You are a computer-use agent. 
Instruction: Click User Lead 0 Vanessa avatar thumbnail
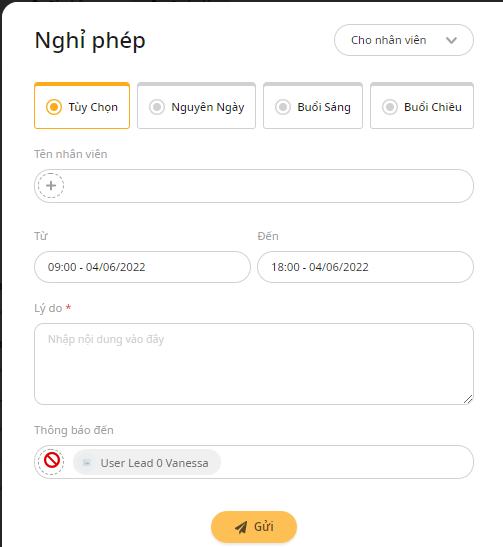[87, 463]
